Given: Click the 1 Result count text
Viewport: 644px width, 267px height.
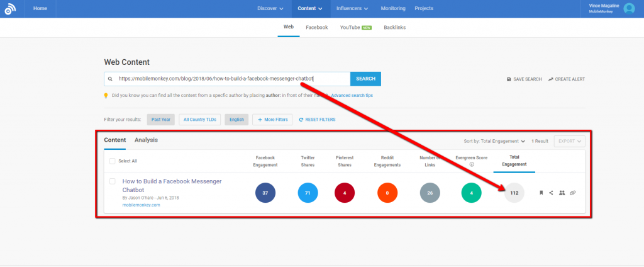Looking at the screenshot, I should (540, 141).
